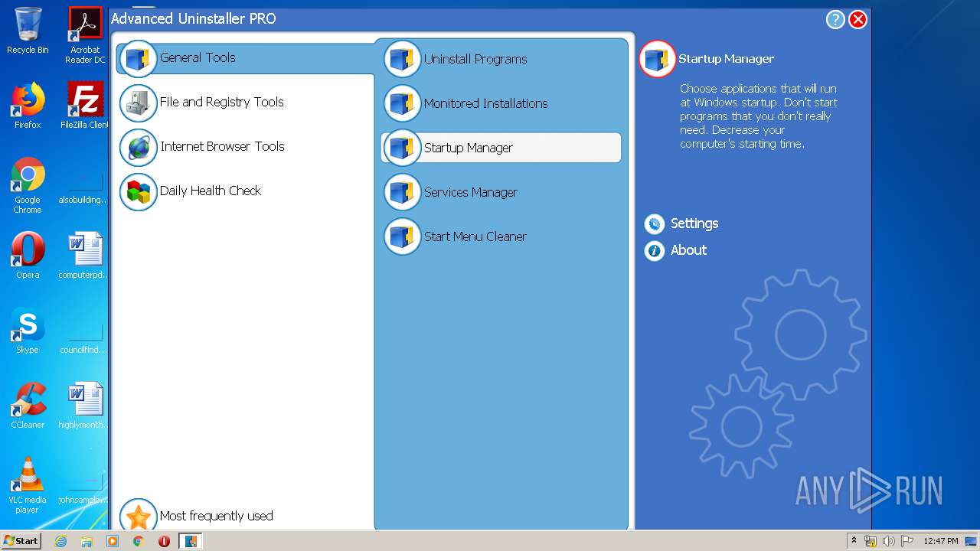Click the Action Center flag tray icon
Image resolution: width=980 pixels, height=551 pixels.
coord(907,541)
